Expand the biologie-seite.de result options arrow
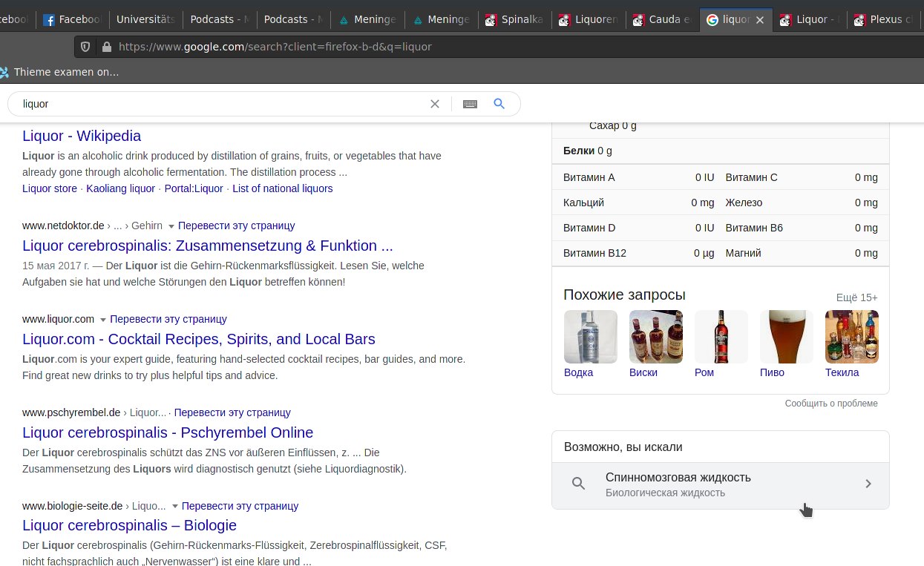Viewport: 924px width, 566px height. (x=175, y=507)
